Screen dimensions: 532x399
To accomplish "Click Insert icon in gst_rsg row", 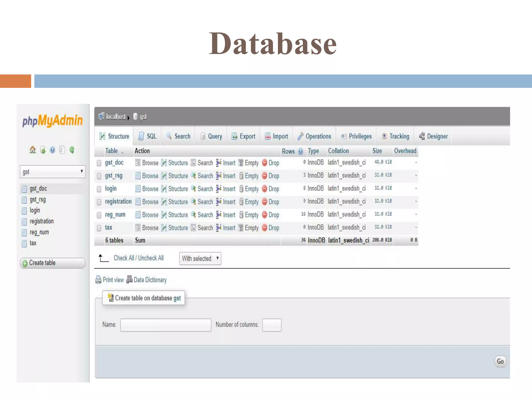I will pos(218,176).
